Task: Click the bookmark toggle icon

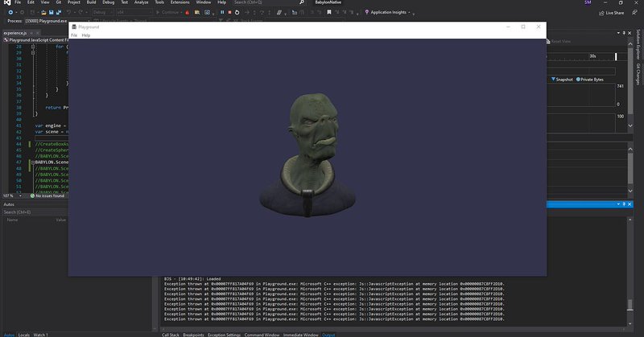Action: point(329,12)
